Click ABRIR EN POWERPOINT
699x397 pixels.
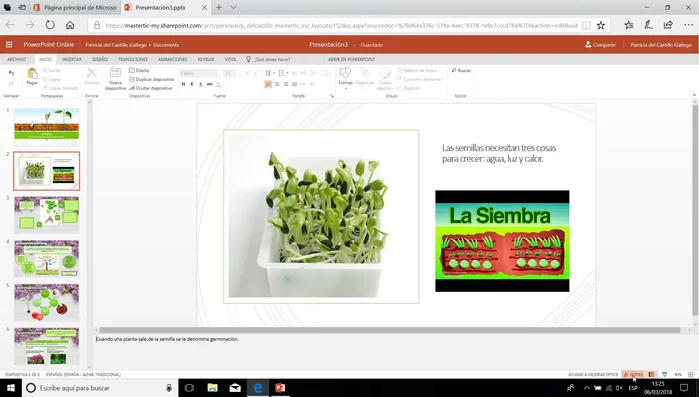[x=351, y=59]
